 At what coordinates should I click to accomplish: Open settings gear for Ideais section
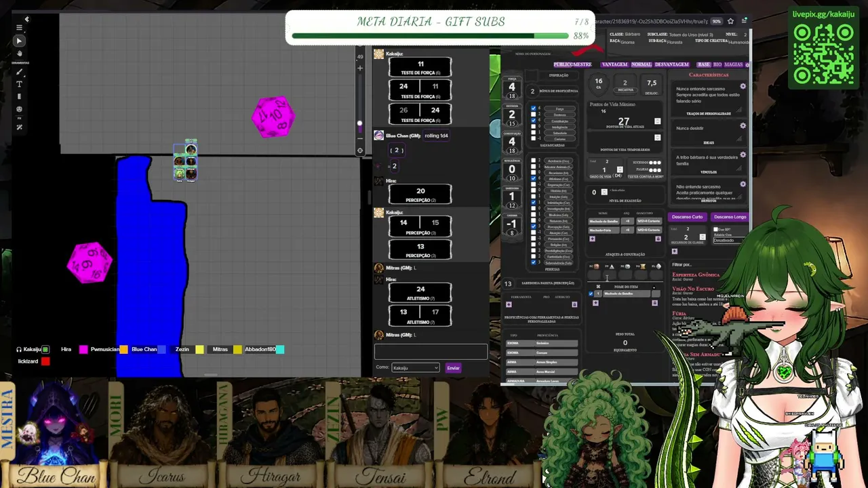[x=743, y=125]
